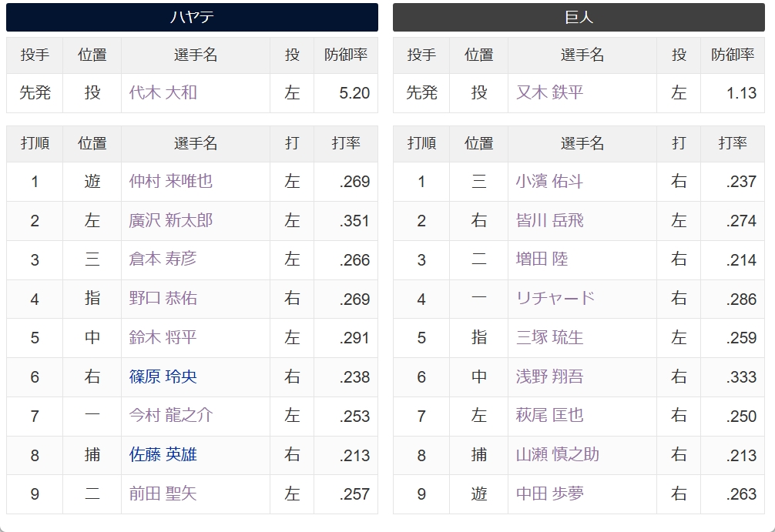Click 鈴木 将平 name link
Viewport: 775px width, 532px height.
coord(163,337)
